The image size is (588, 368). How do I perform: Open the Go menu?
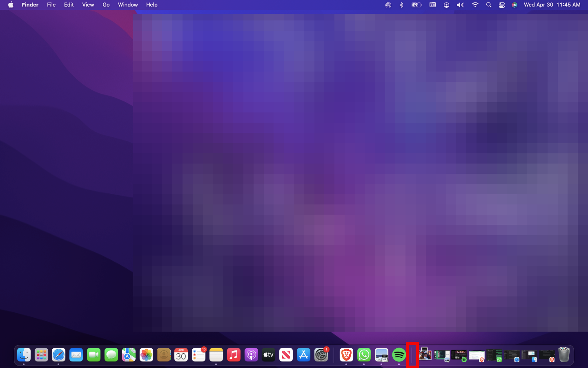point(106,5)
